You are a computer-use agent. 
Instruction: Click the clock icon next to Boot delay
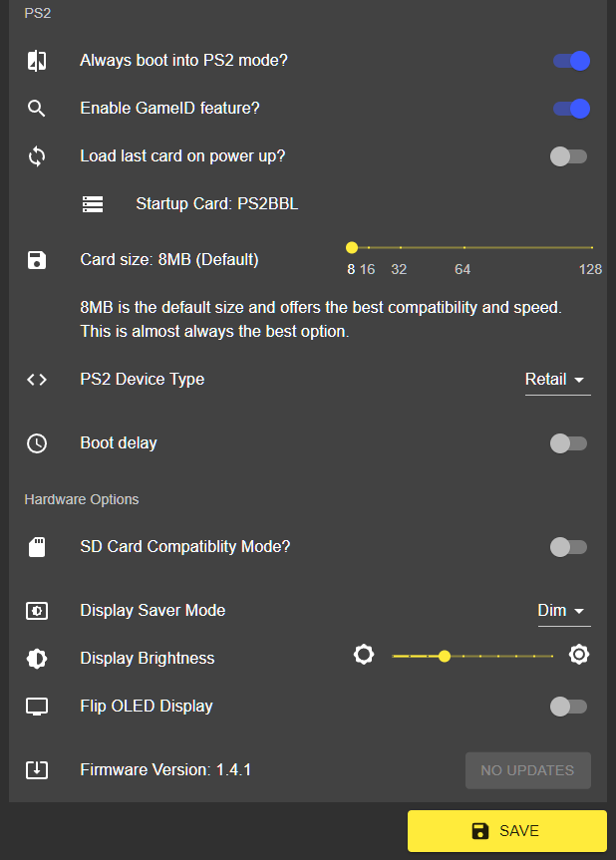37,443
